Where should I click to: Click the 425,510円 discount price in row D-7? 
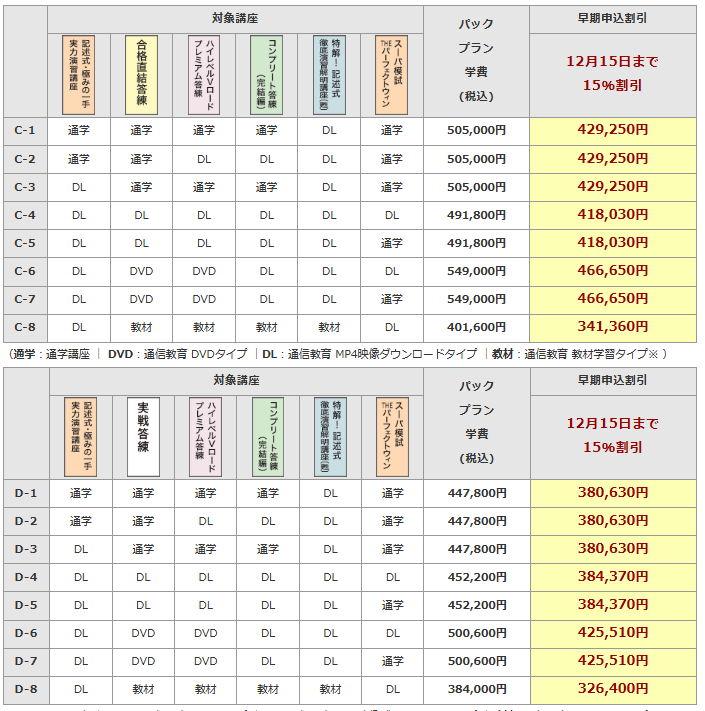[613, 661]
